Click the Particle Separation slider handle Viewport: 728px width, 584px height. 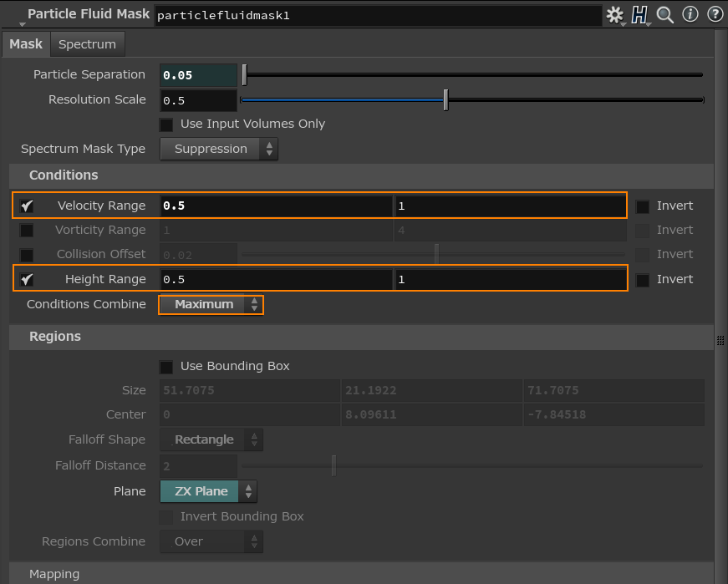245,74
